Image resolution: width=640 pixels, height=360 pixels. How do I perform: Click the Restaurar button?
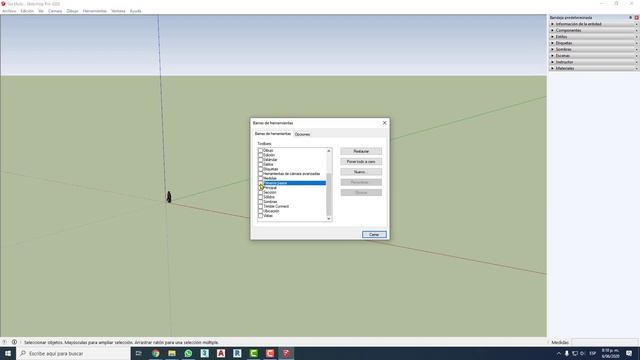click(x=361, y=151)
